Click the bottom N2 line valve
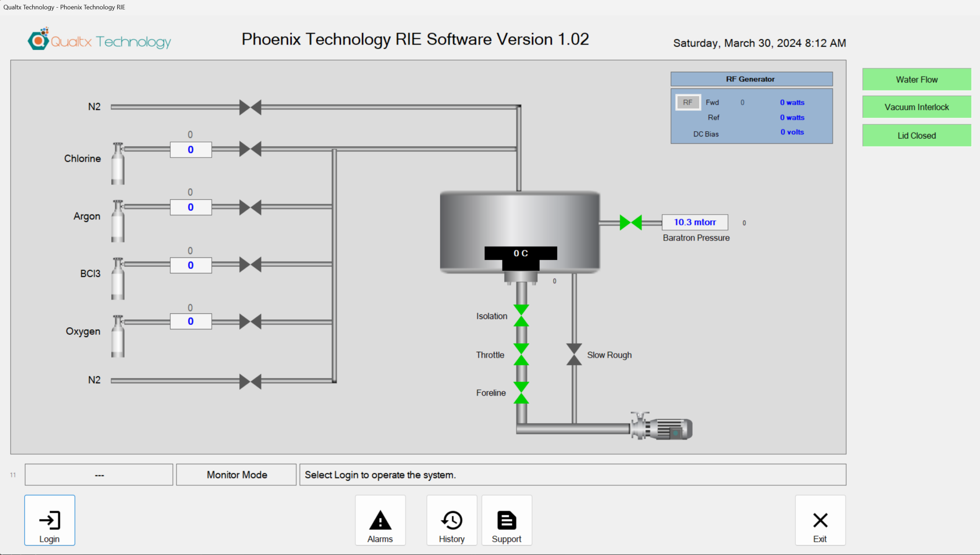This screenshot has height=555, width=980. pyautogui.click(x=250, y=381)
